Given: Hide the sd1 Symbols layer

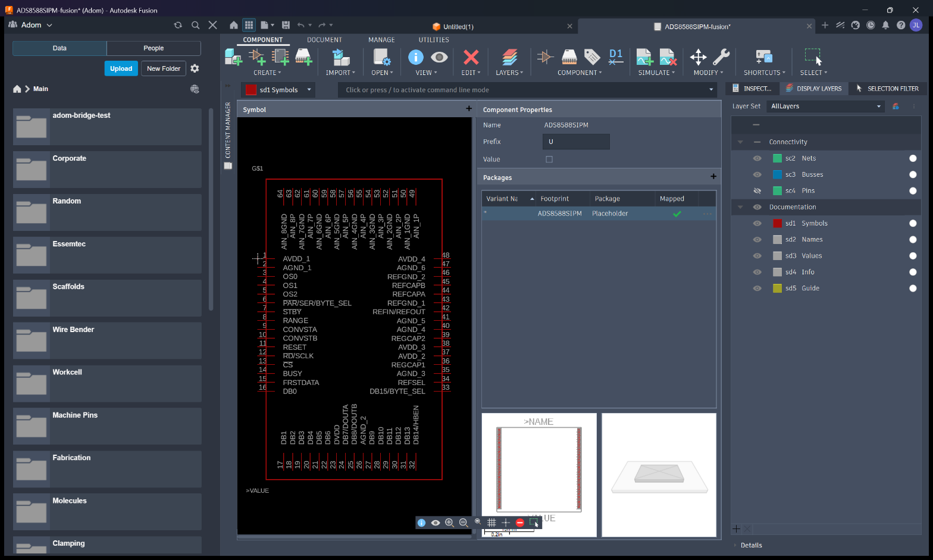Looking at the screenshot, I should coord(757,223).
